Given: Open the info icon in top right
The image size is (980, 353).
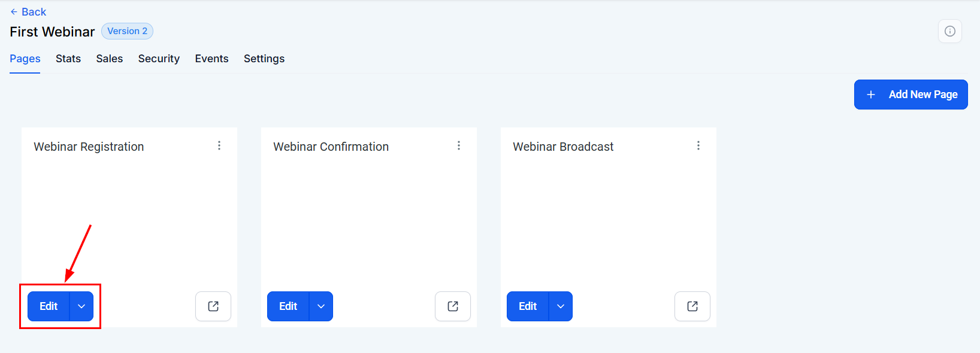Looking at the screenshot, I should click(x=949, y=31).
